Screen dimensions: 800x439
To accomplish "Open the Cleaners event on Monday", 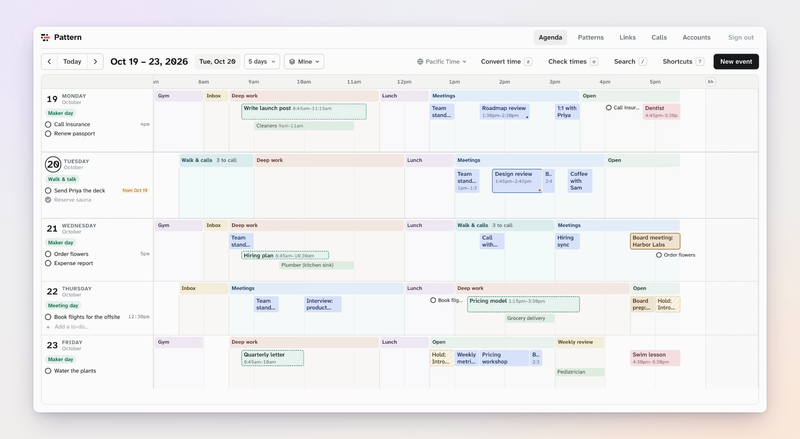I will click(304, 126).
